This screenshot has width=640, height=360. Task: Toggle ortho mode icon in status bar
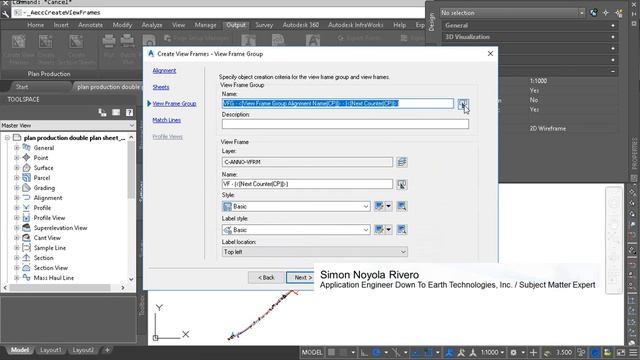[364, 352]
